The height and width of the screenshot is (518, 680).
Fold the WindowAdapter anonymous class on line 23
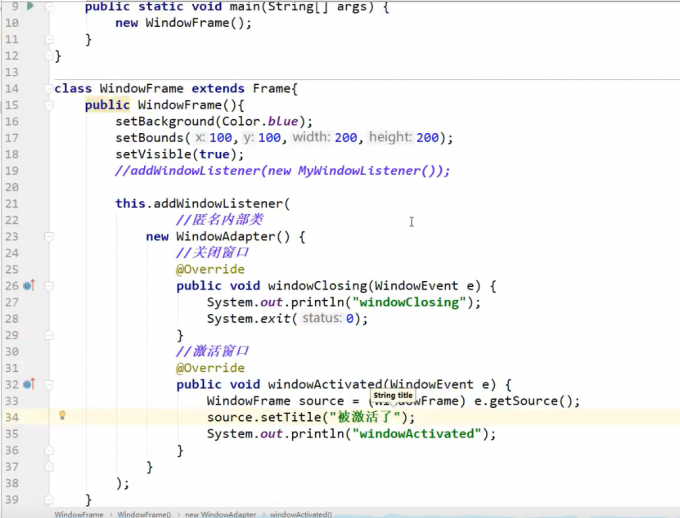click(47, 237)
